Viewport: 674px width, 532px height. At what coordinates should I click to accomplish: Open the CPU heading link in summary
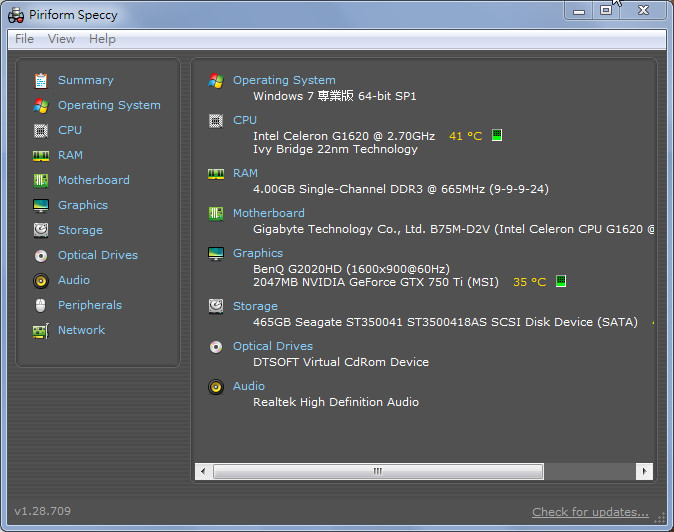point(245,120)
